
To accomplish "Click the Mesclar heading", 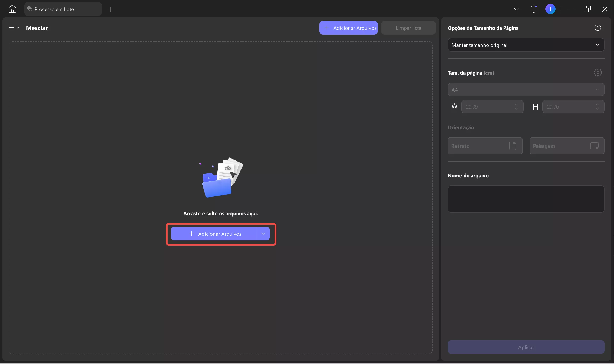I will pyautogui.click(x=37, y=28).
